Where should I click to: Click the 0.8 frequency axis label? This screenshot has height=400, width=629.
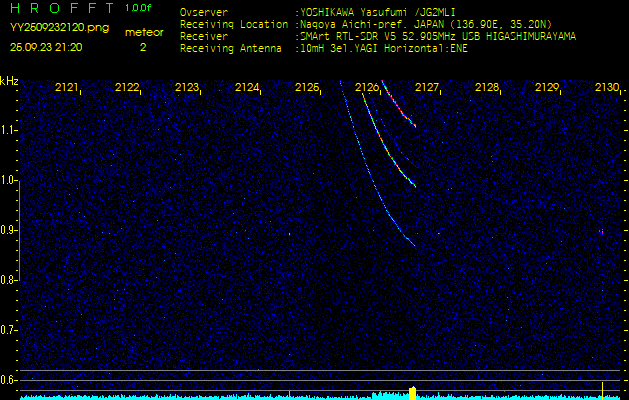(9, 280)
